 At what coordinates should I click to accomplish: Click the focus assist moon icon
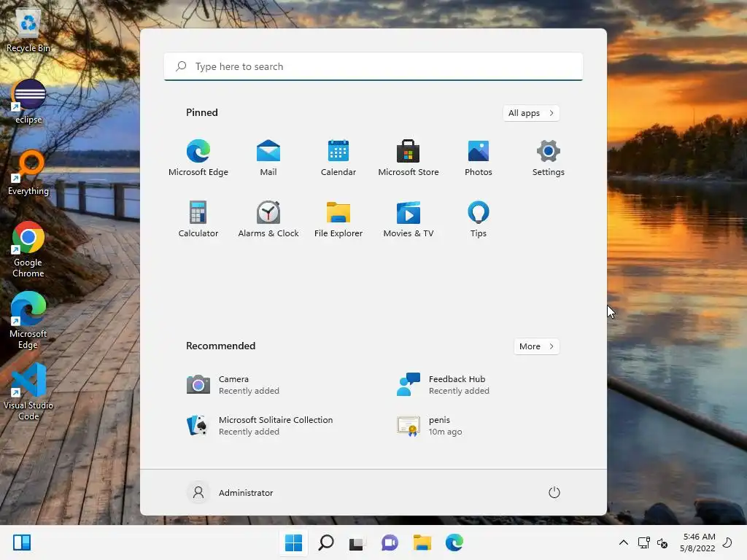pyautogui.click(x=727, y=542)
